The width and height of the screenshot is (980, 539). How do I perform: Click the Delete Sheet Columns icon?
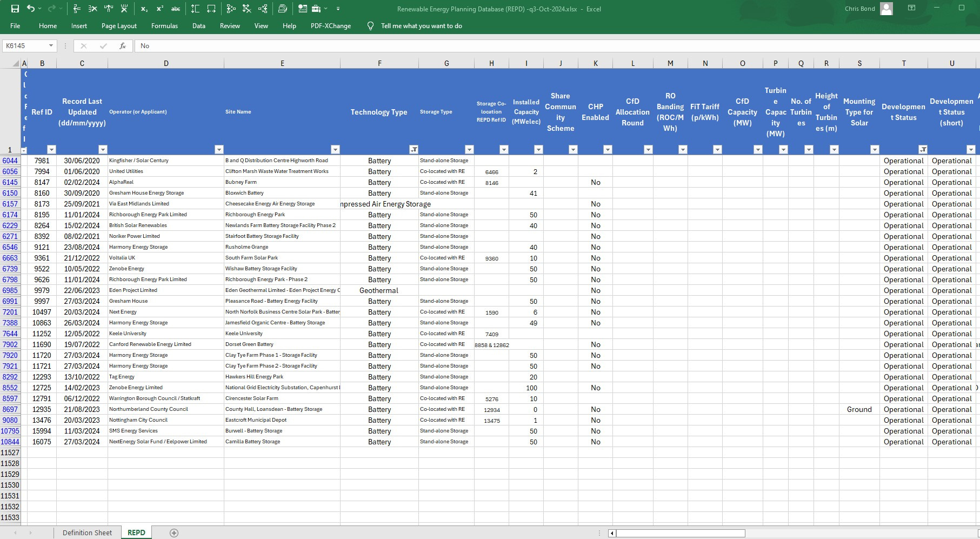124,9
